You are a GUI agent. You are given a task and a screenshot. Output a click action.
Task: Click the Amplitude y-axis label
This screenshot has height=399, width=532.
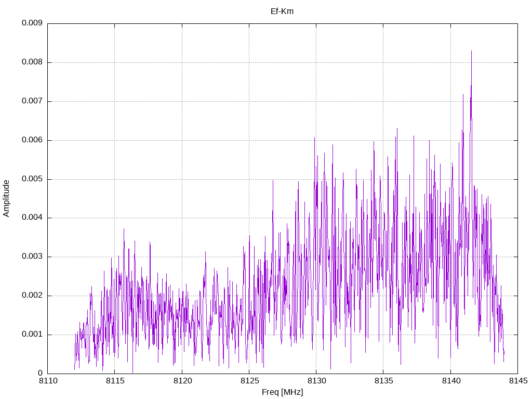pos(6,198)
